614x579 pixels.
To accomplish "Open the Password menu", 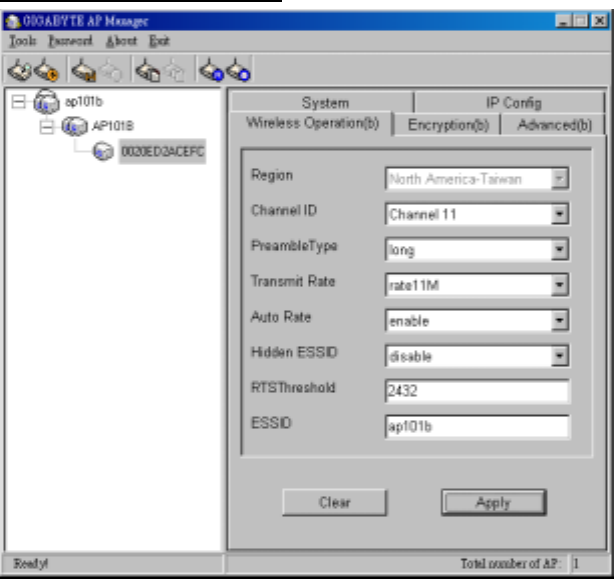I will 70,41.
